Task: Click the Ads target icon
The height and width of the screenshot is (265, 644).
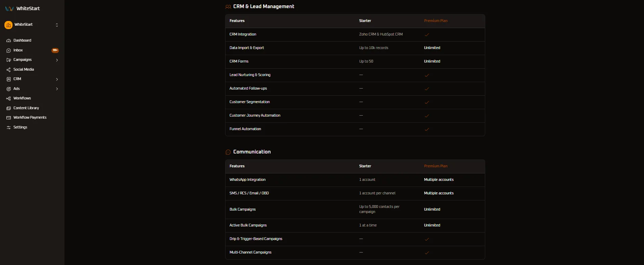Action: click(9, 89)
